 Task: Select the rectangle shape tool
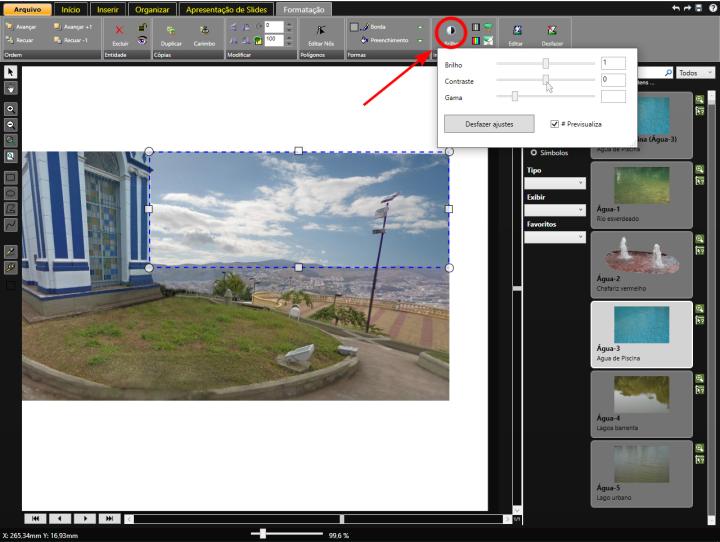(11, 178)
